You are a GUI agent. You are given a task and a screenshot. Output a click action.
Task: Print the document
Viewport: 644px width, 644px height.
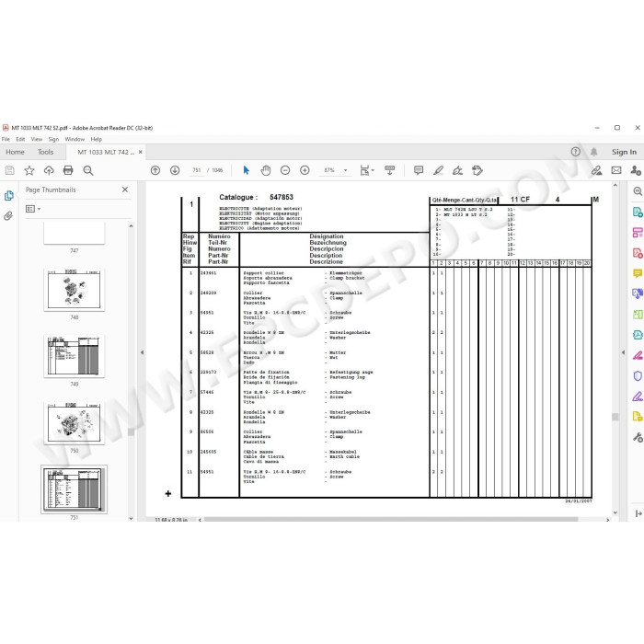68,170
